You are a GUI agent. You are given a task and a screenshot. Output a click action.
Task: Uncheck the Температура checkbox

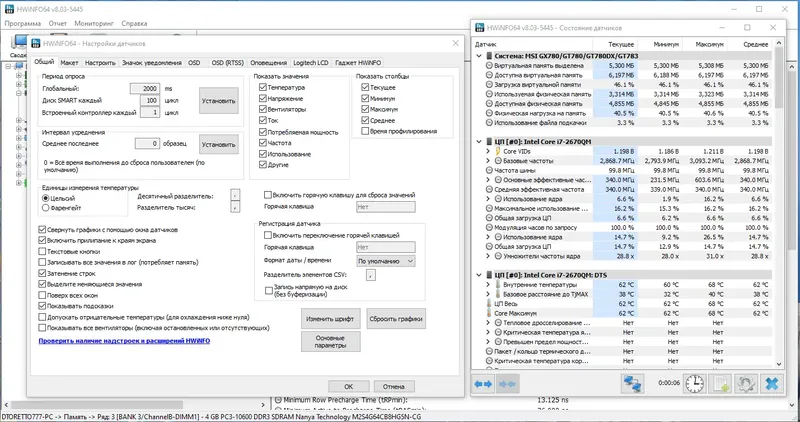pyautogui.click(x=263, y=87)
